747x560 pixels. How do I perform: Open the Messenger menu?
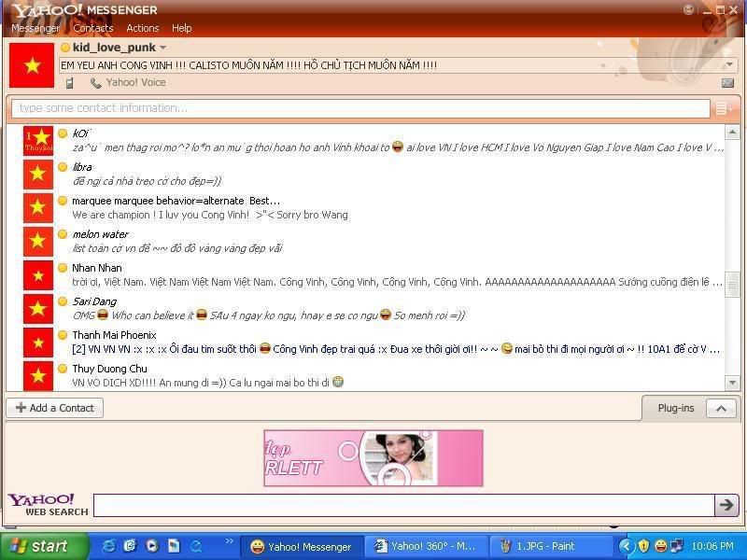(35, 28)
